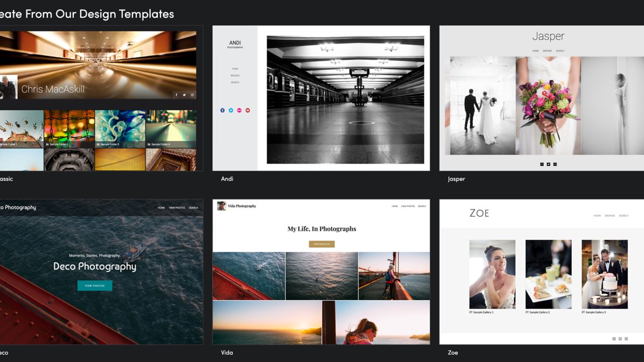Click Twitter icon below Jasper wedding photos
Image resolution: width=644 pixels, height=362 pixels.
549,165
